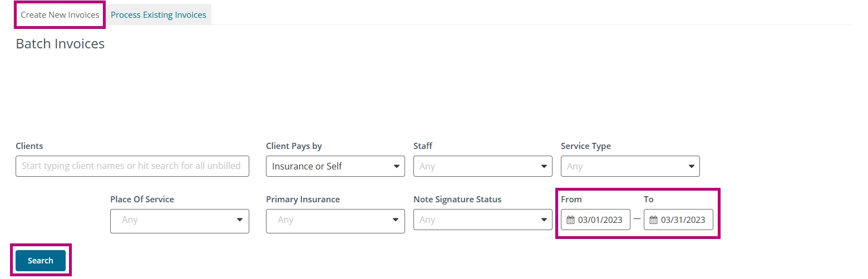
Task: Click the Place Of Service label
Action: point(142,200)
